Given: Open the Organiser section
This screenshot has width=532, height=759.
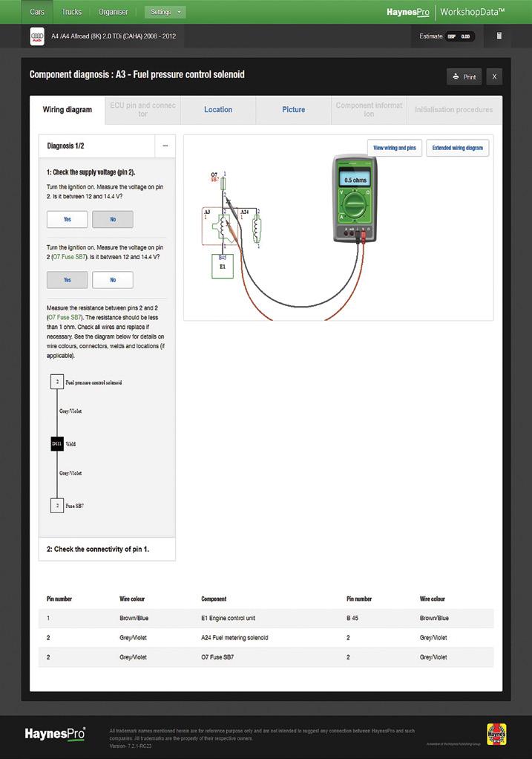Looking at the screenshot, I should pos(114,12).
